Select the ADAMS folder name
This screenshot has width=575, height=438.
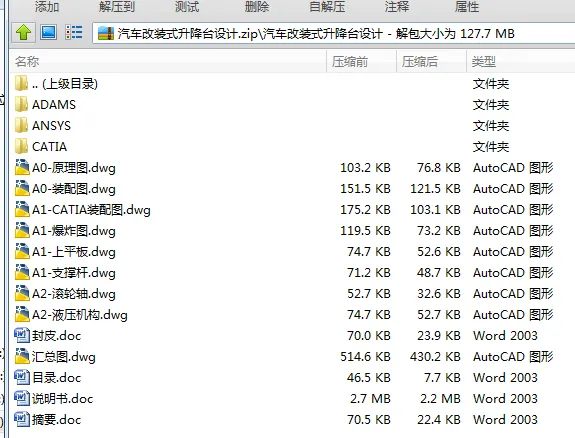pyautogui.click(x=54, y=105)
